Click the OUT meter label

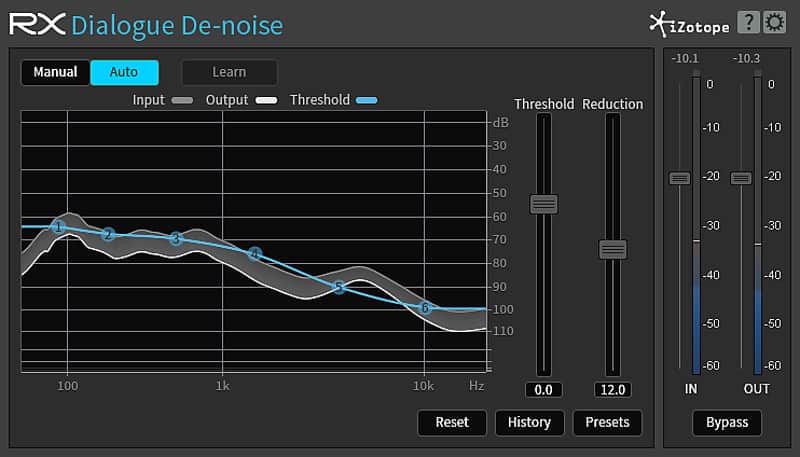tap(756, 389)
